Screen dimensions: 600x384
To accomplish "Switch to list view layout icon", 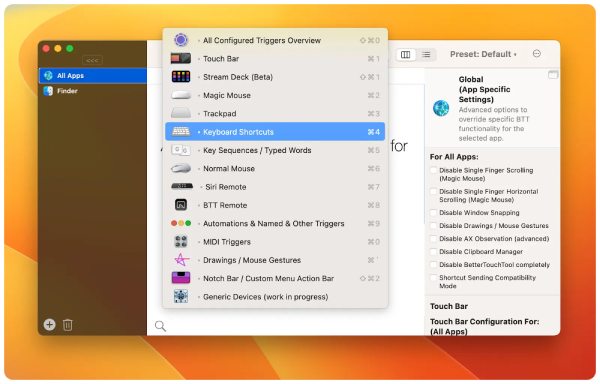I will (x=426, y=55).
